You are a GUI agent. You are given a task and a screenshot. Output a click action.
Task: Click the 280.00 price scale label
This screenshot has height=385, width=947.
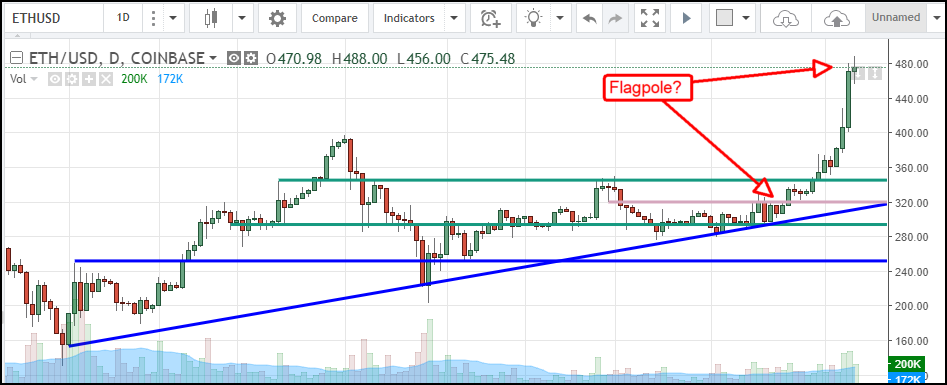pyautogui.click(x=911, y=237)
